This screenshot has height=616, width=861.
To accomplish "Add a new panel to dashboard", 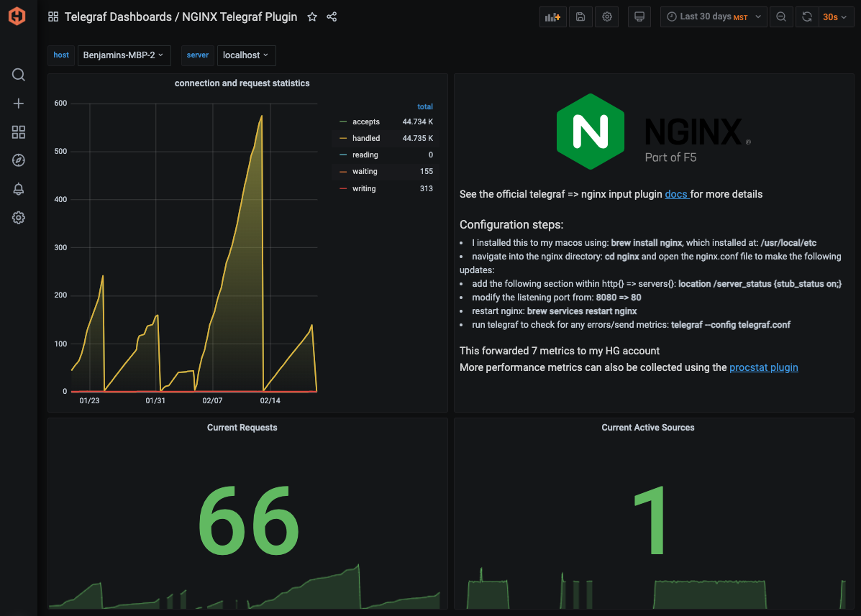I will tap(552, 17).
